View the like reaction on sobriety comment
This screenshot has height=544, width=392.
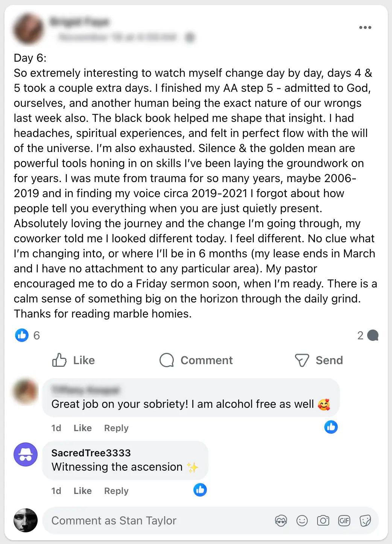pos(331,427)
